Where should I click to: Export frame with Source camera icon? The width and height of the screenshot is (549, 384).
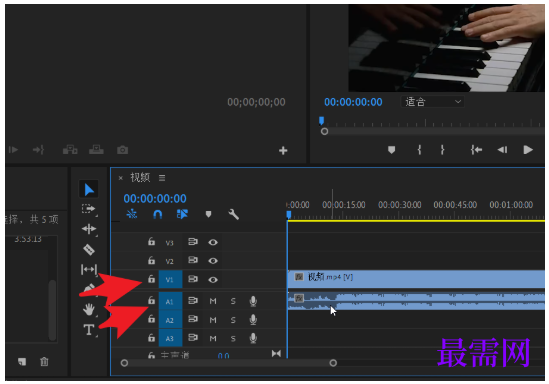[x=122, y=150]
